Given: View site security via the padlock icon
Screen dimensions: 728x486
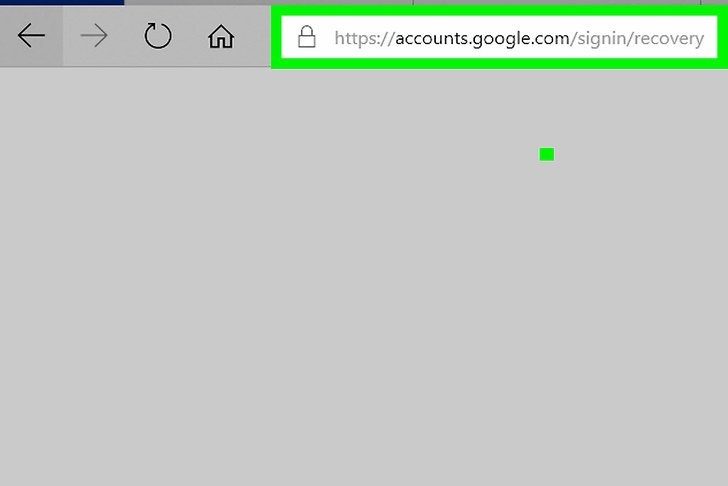Looking at the screenshot, I should pos(306,37).
